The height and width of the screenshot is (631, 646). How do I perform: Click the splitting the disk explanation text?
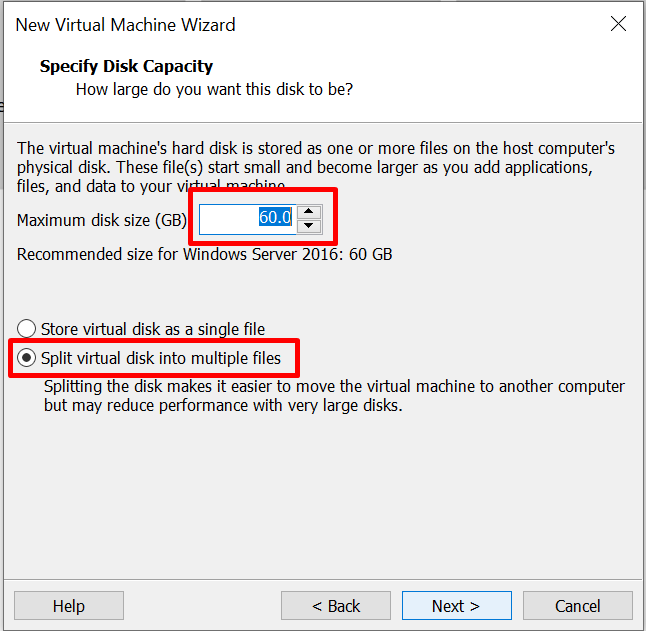coord(334,396)
